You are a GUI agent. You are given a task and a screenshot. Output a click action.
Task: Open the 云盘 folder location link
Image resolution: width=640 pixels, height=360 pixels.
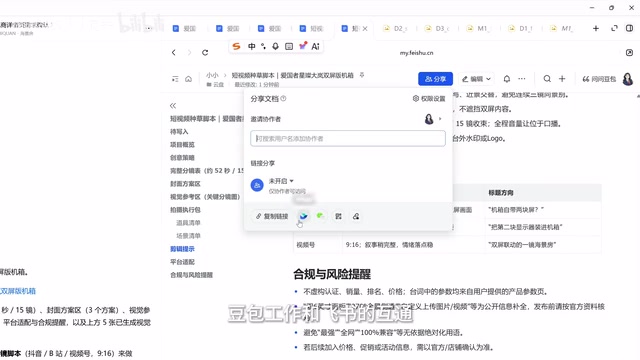[215, 84]
